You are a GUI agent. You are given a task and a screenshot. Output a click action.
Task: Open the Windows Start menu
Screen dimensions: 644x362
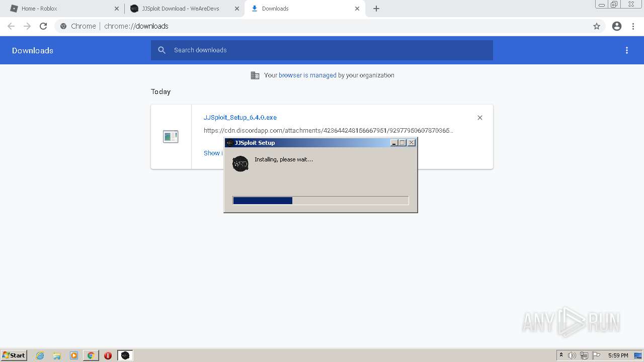coord(14,355)
